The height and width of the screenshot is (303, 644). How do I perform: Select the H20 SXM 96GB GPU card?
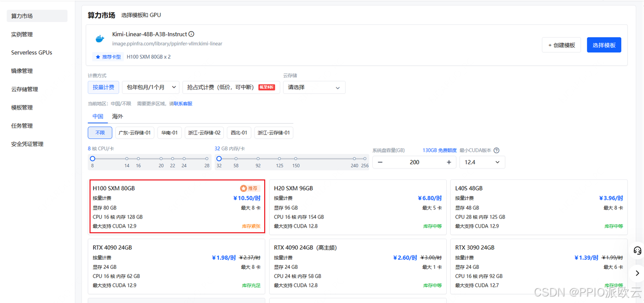(358, 207)
